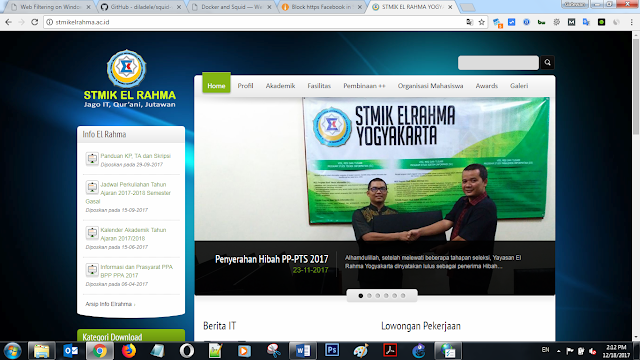Viewport: 640px width, 360px height.
Task: Click the gear extension icon in the toolbar
Action: tap(556, 22)
